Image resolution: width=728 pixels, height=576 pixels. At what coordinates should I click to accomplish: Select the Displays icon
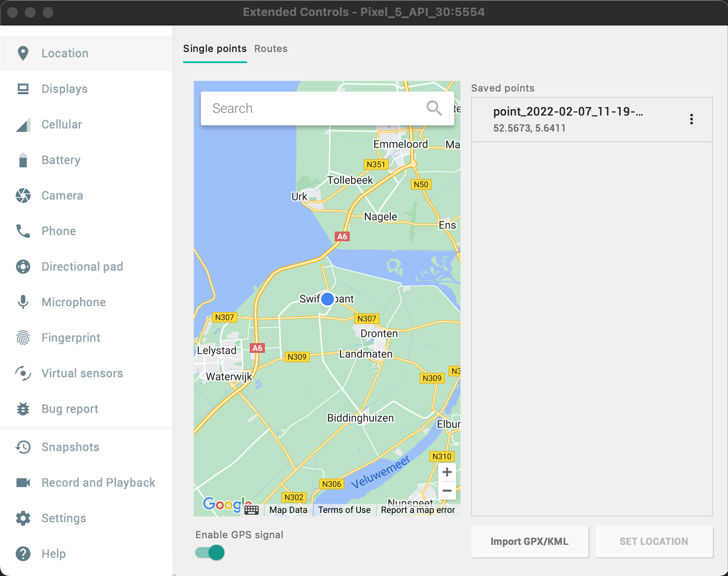pos(23,88)
